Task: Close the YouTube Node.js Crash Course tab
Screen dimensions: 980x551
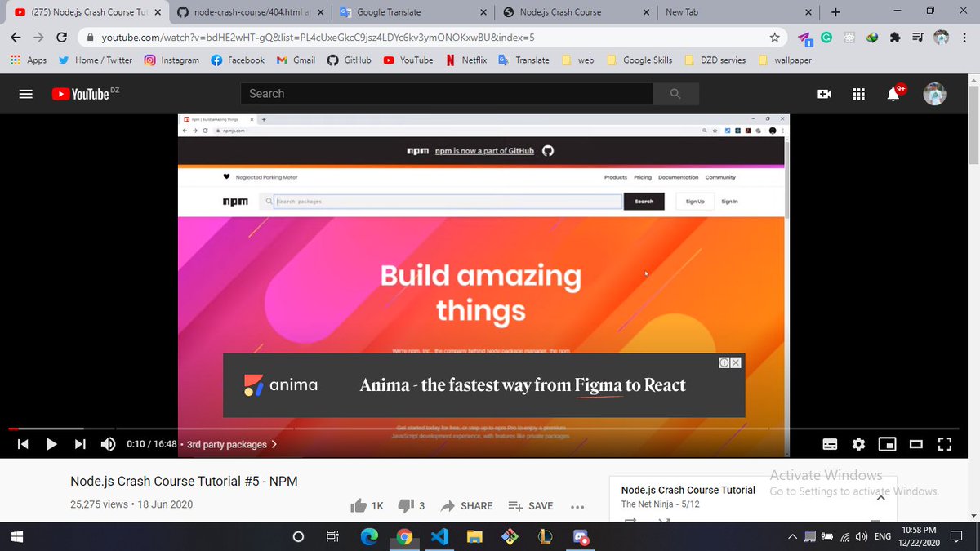Action: point(158,12)
